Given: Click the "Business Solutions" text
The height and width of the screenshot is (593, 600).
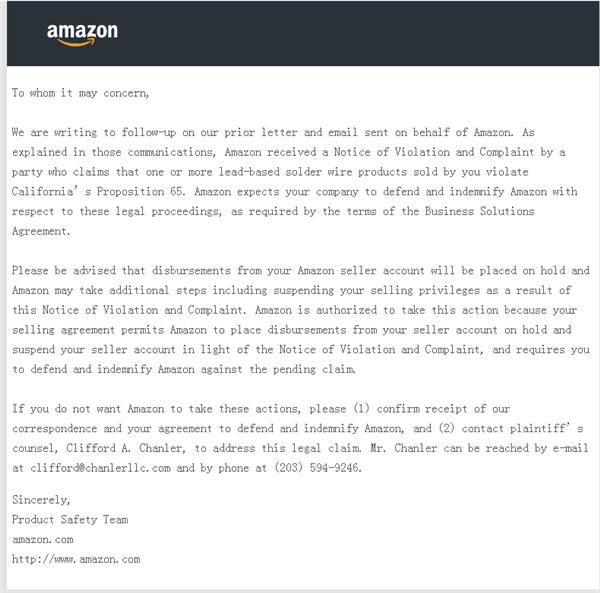Looking at the screenshot, I should click(x=479, y=211).
